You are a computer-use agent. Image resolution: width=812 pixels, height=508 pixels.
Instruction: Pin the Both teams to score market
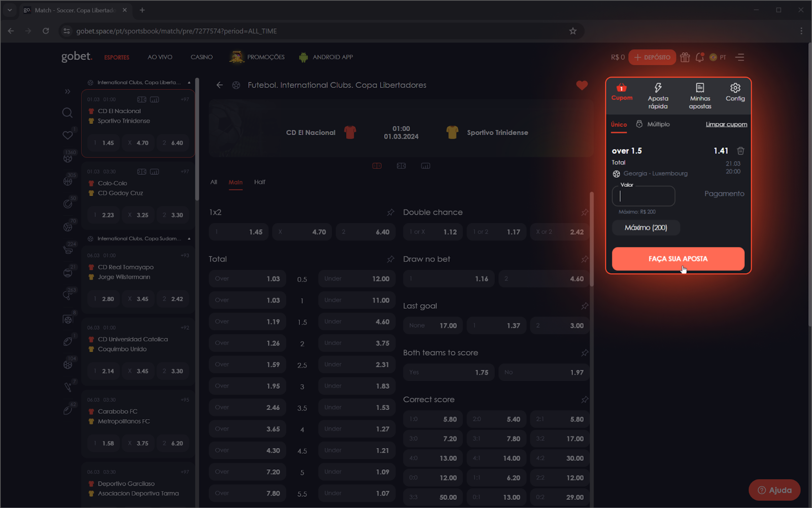585,353
